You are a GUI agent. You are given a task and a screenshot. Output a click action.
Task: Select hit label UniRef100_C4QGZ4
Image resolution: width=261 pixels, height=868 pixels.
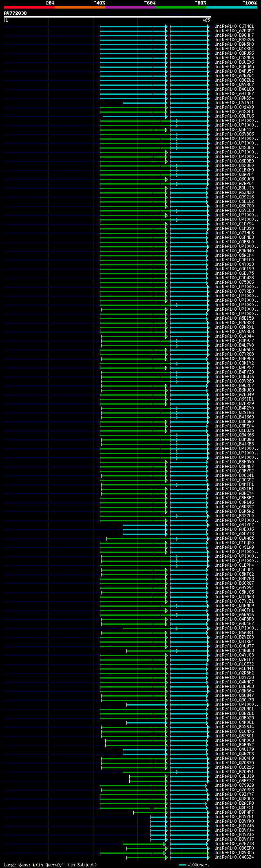234,857
